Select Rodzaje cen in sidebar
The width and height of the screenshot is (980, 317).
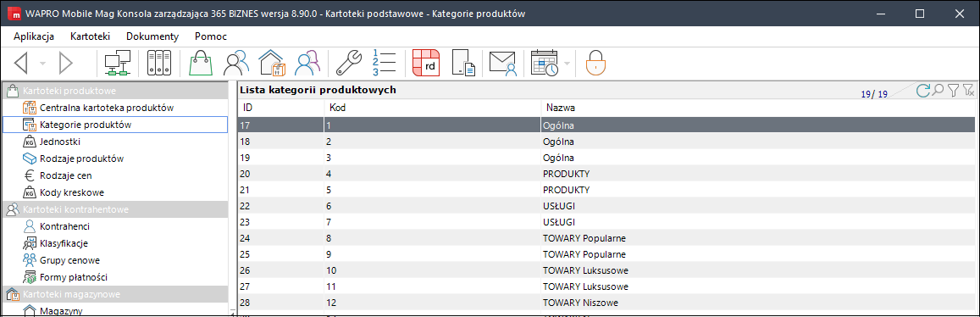pyautogui.click(x=65, y=175)
